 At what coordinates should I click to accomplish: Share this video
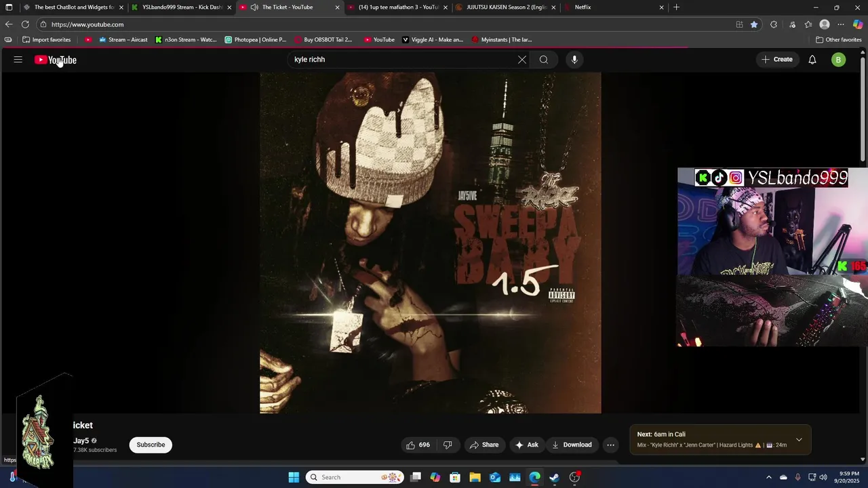click(x=485, y=445)
